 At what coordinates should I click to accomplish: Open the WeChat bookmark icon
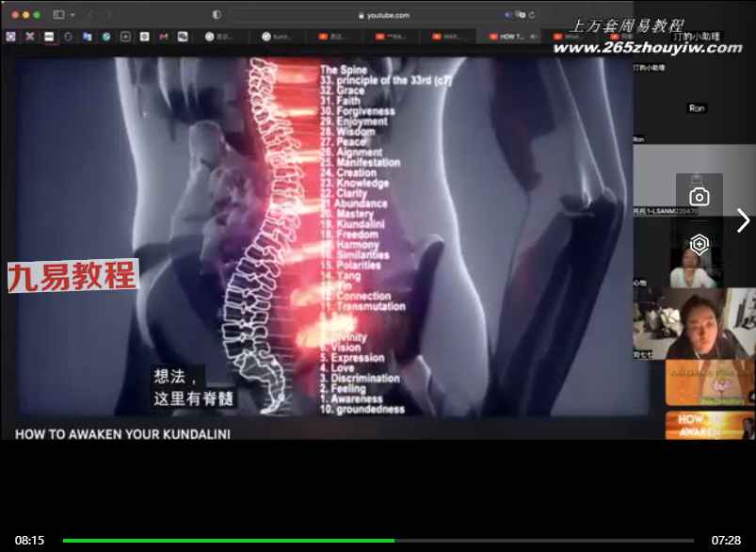(x=182, y=37)
